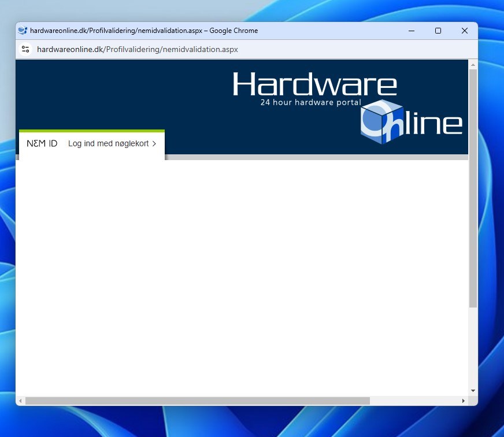
Task: Click the NEM ID logo
Action: coord(42,143)
